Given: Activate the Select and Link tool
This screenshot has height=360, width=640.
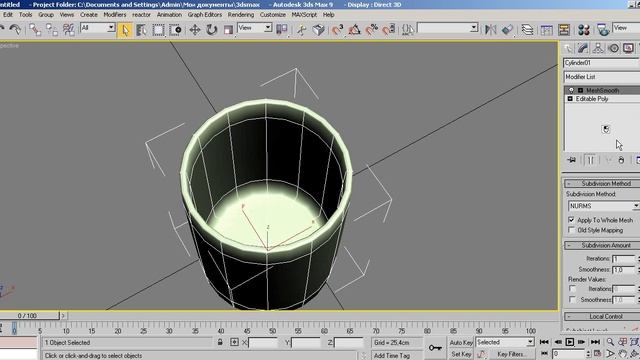Looking at the screenshot, I should pos(35,30).
